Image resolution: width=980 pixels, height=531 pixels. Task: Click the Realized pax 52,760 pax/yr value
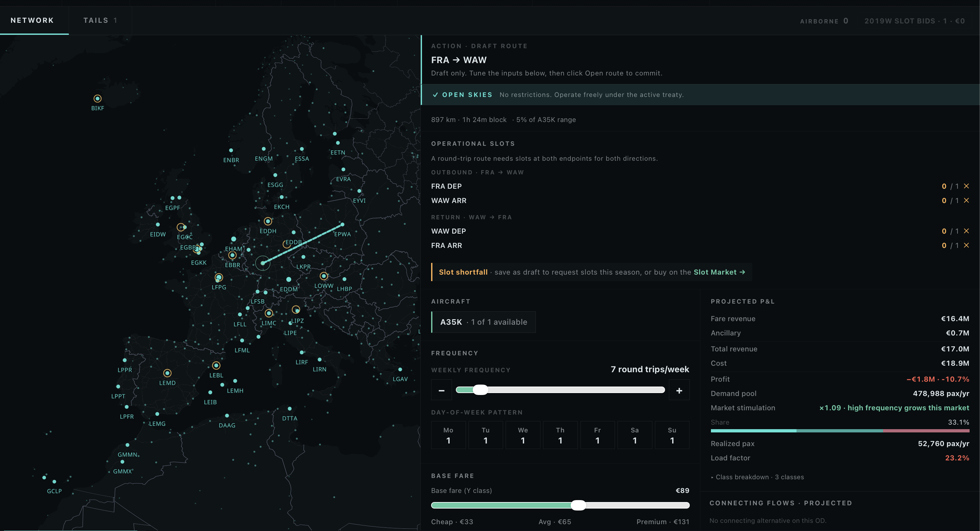click(x=944, y=443)
